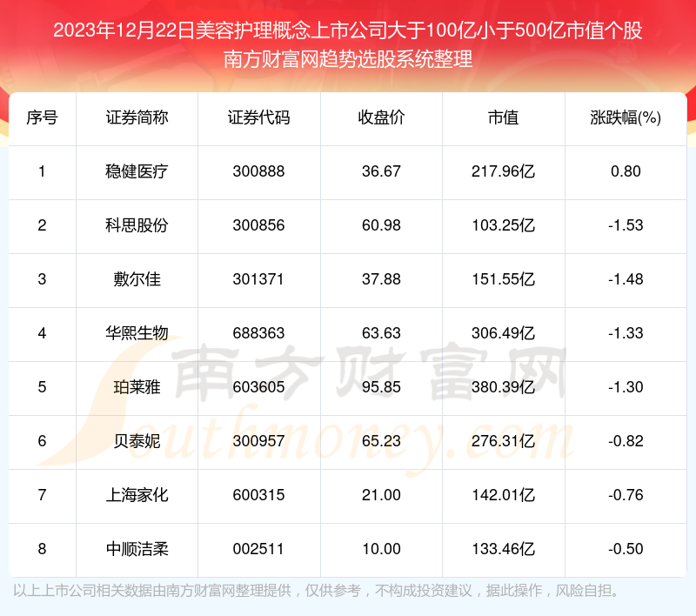This screenshot has height=616, width=696.
Task: Click change percentage -1.30
Action: pyautogui.click(x=626, y=387)
